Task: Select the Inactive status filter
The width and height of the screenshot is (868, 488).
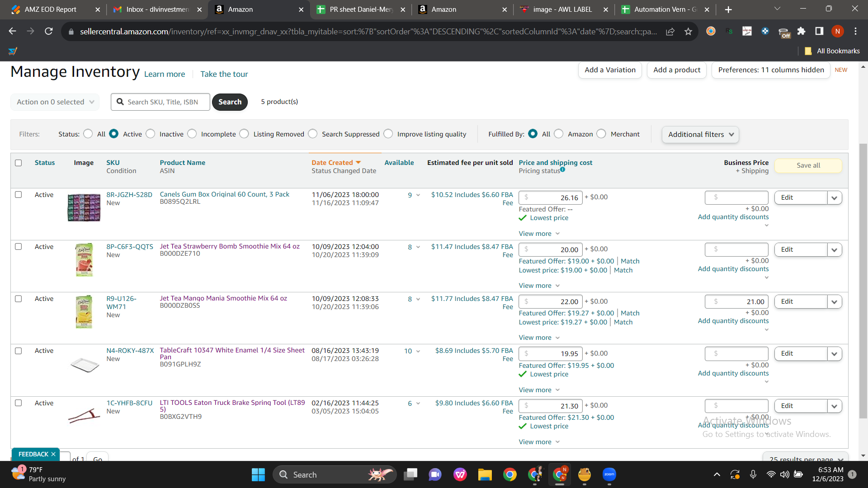Action: [151, 134]
